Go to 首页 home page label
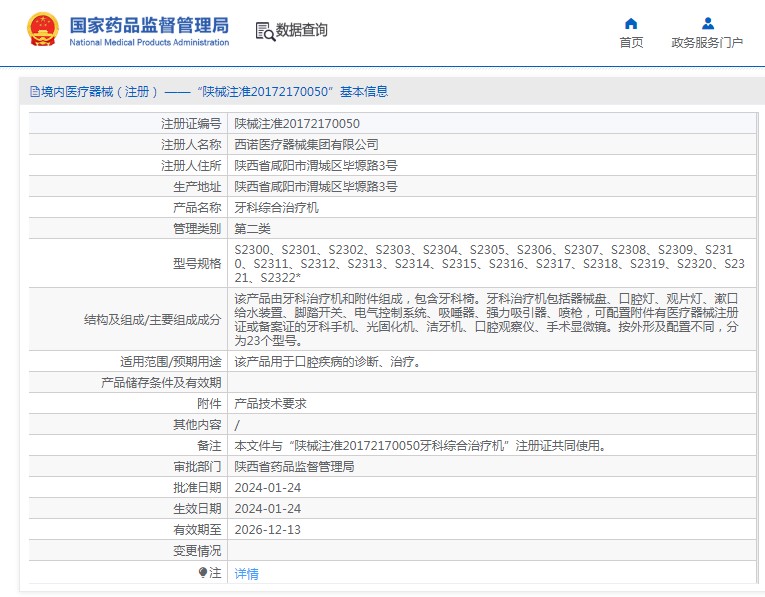The height and width of the screenshot is (597, 765). point(631,42)
